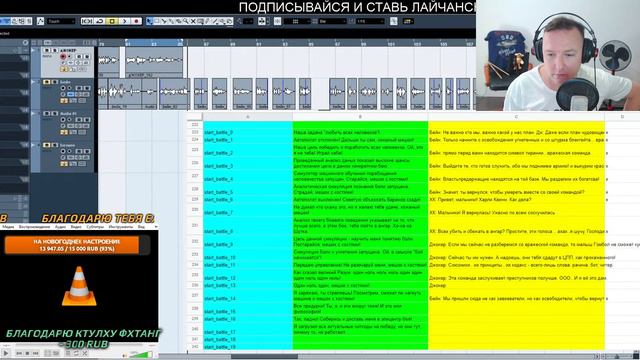The image size is (640, 360).
Task: Disable record enable on top track
Action: 63,56
